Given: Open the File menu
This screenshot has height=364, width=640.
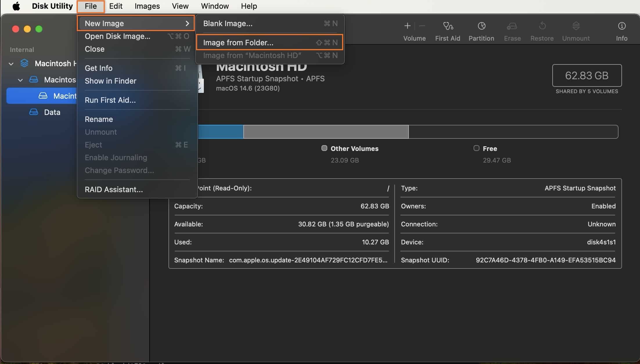Looking at the screenshot, I should tap(91, 6).
